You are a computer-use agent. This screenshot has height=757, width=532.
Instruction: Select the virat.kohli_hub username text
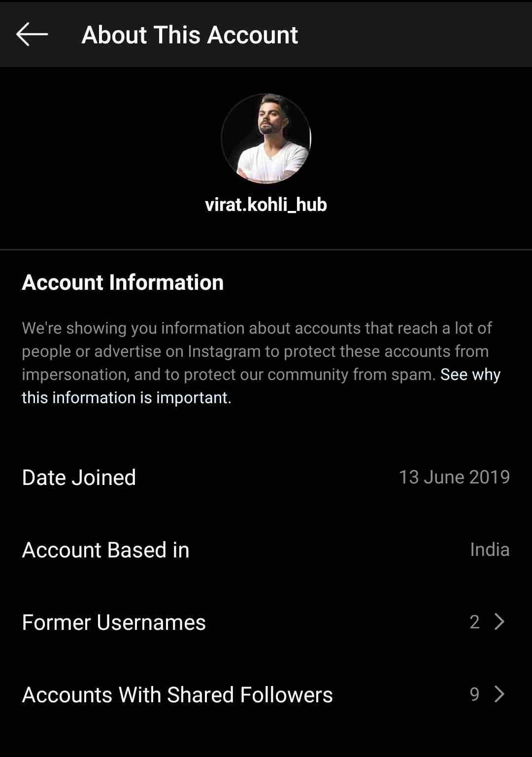[x=266, y=205]
